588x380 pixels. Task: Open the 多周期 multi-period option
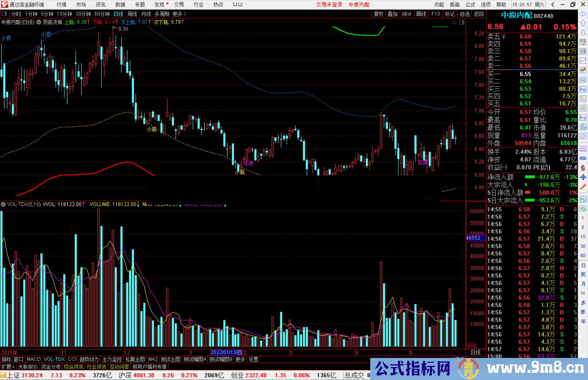tap(162, 14)
